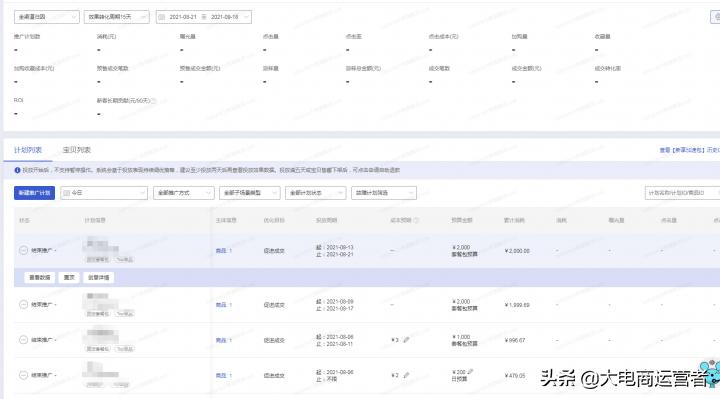
Task: Click the status circle icon of the ¥996.67 plan row
Action: tap(23, 340)
